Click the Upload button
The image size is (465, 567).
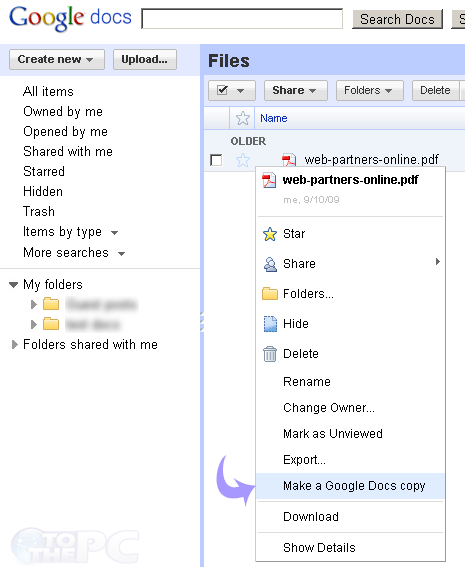pos(145,59)
